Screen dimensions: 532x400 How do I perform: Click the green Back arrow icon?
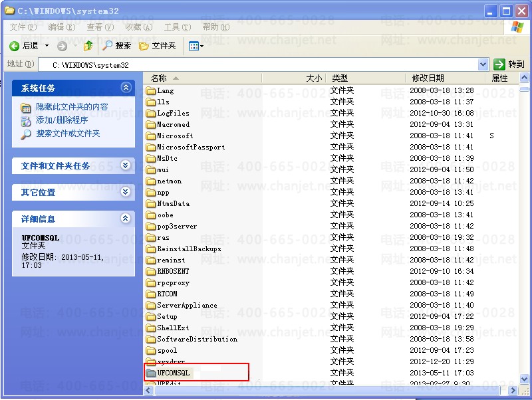point(14,46)
